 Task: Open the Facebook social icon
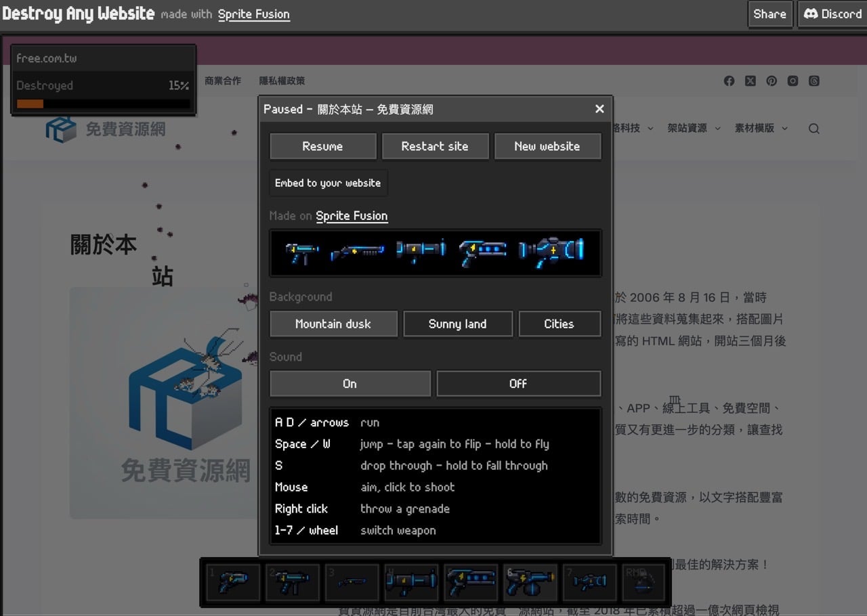pyautogui.click(x=729, y=81)
